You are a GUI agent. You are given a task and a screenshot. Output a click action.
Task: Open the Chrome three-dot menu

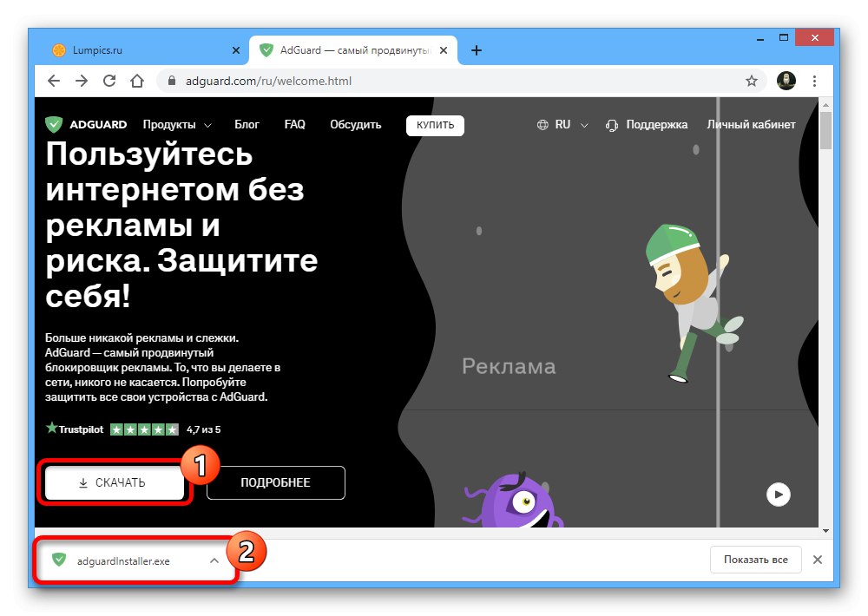tap(814, 80)
